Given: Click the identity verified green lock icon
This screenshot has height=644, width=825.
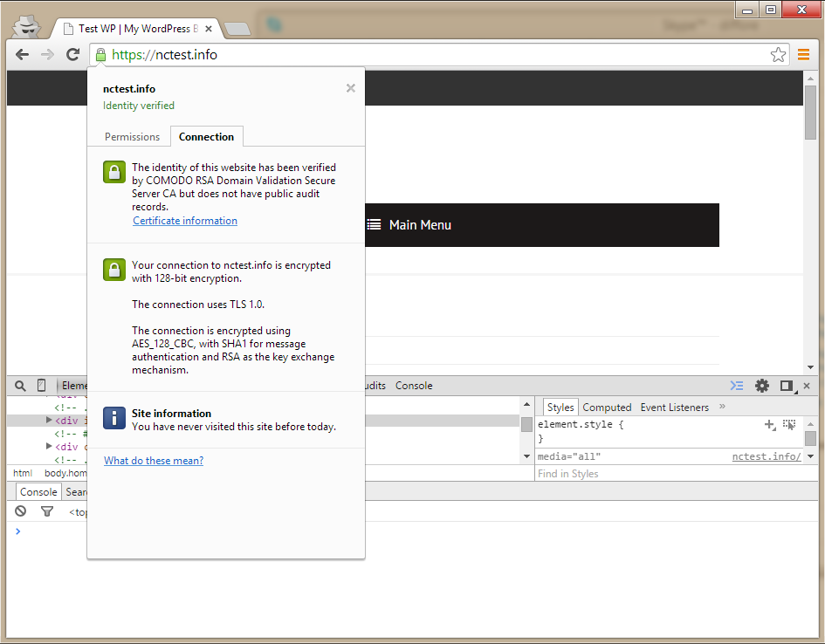Looking at the screenshot, I should coord(114,172).
